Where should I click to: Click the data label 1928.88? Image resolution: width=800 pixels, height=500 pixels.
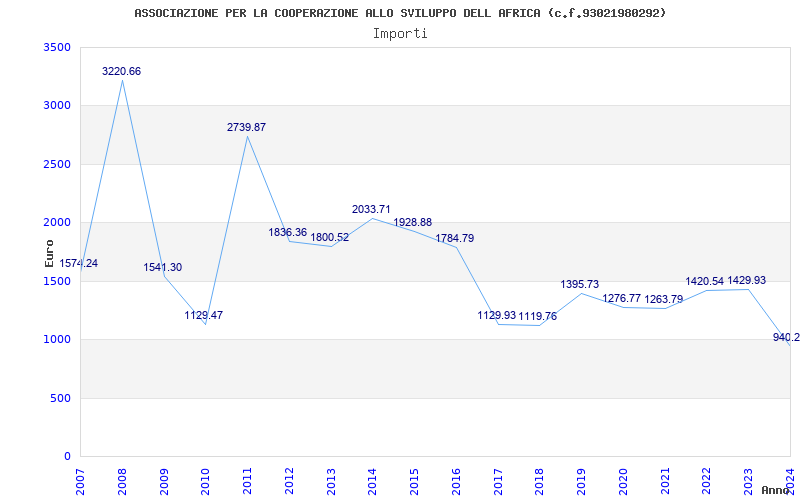click(x=413, y=222)
